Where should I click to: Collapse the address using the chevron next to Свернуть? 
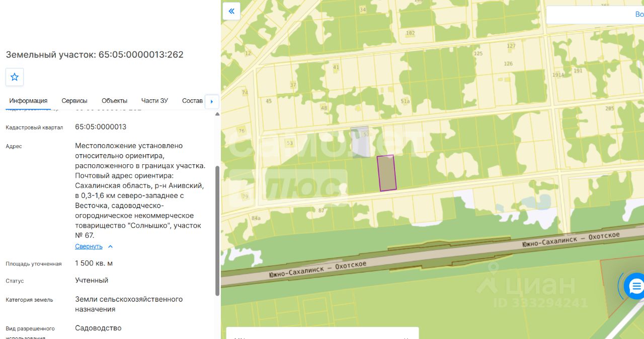pos(111,246)
